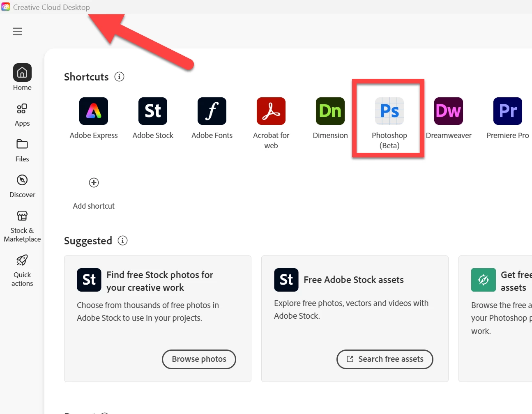The image size is (532, 414).
Task: Open Files section in sidebar
Action: pos(22,151)
